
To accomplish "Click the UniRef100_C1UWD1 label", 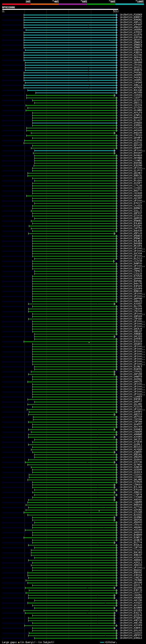I will pyautogui.click(x=131, y=161).
